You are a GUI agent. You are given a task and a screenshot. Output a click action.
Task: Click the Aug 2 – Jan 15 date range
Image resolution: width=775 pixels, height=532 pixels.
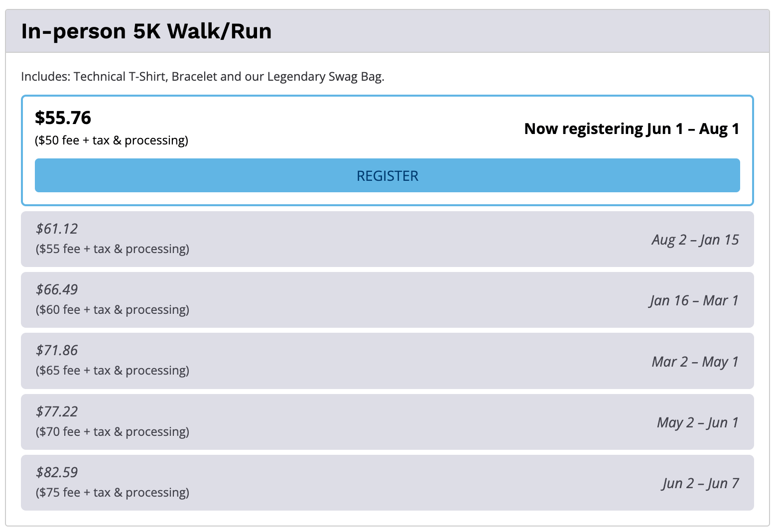tap(695, 240)
